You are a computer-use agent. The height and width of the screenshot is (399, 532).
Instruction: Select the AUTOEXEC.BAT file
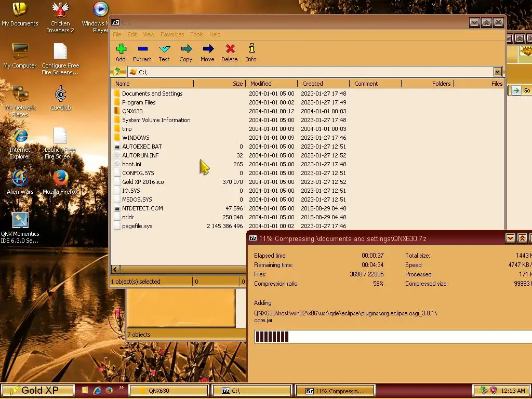click(x=142, y=146)
